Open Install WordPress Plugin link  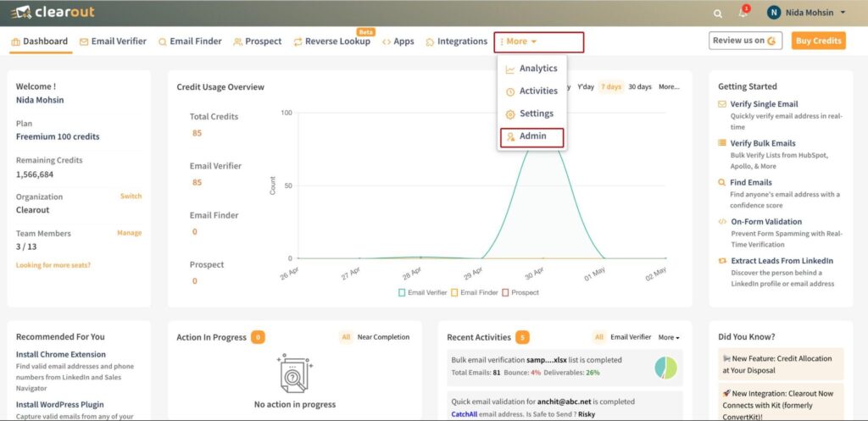click(60, 405)
